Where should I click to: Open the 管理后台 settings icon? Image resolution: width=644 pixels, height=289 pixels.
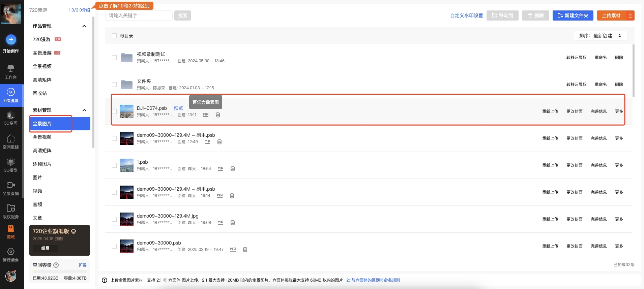(11, 252)
